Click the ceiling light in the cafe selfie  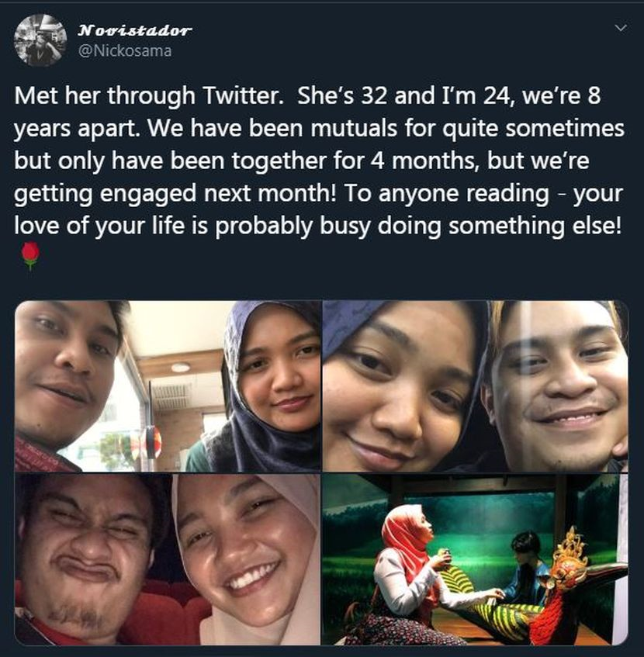point(180,368)
